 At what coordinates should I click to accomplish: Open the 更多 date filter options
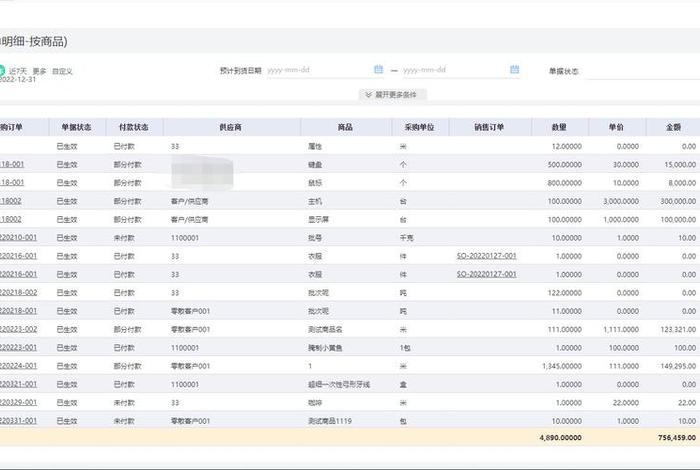coord(39,71)
